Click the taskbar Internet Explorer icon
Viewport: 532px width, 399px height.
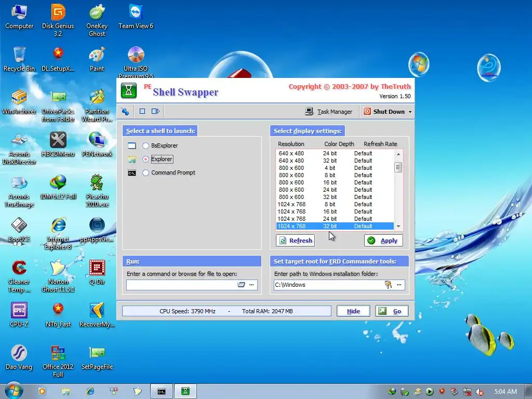pos(90,392)
